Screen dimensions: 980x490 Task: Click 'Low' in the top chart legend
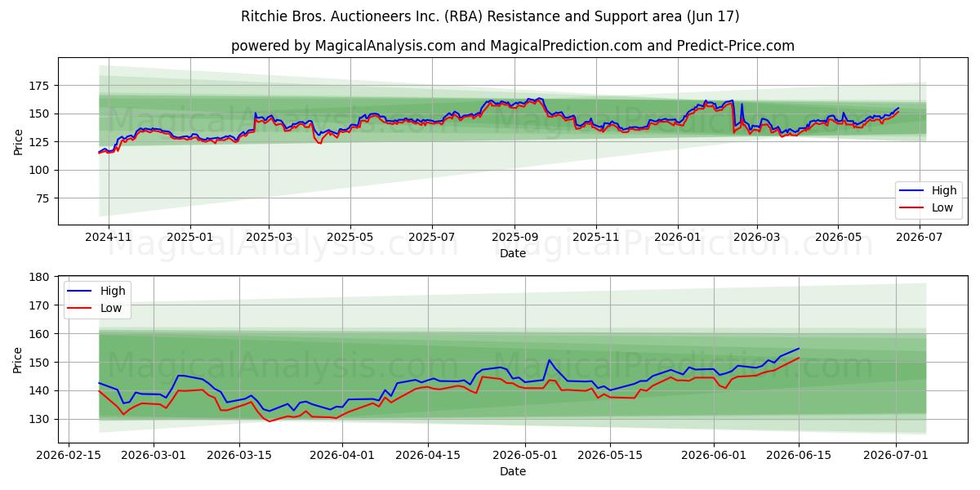pos(943,207)
